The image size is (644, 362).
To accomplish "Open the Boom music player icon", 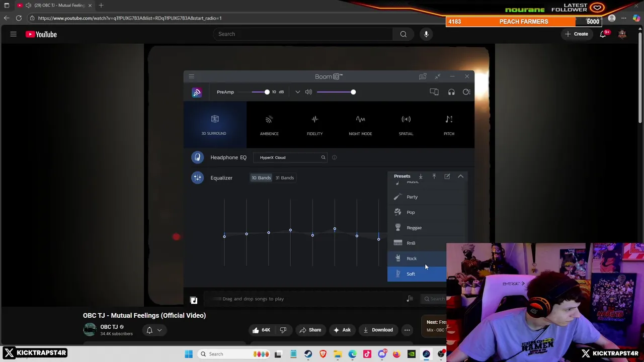I will [194, 300].
